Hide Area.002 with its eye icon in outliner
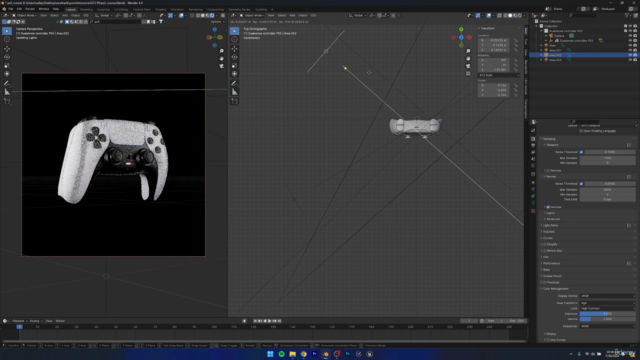 coord(630,55)
